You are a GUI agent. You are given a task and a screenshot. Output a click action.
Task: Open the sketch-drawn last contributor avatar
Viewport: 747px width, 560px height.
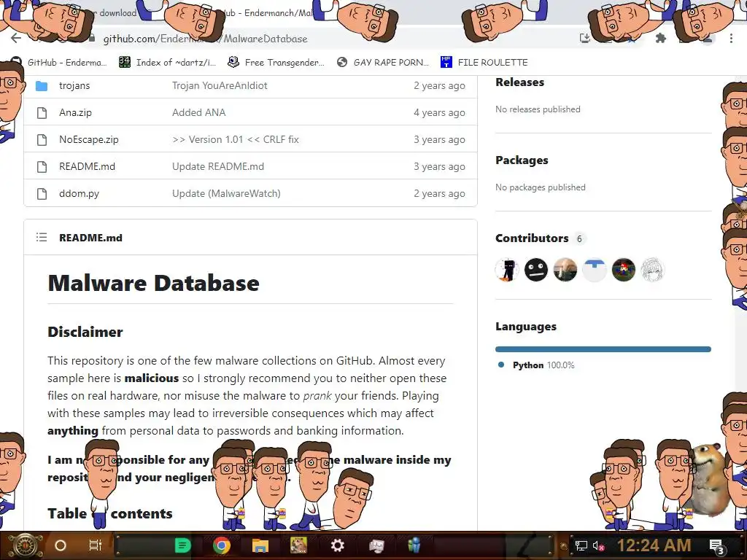[652, 270]
